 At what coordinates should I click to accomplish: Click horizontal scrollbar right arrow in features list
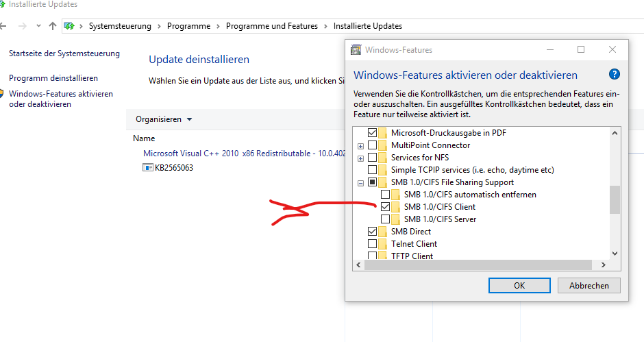[604, 265]
